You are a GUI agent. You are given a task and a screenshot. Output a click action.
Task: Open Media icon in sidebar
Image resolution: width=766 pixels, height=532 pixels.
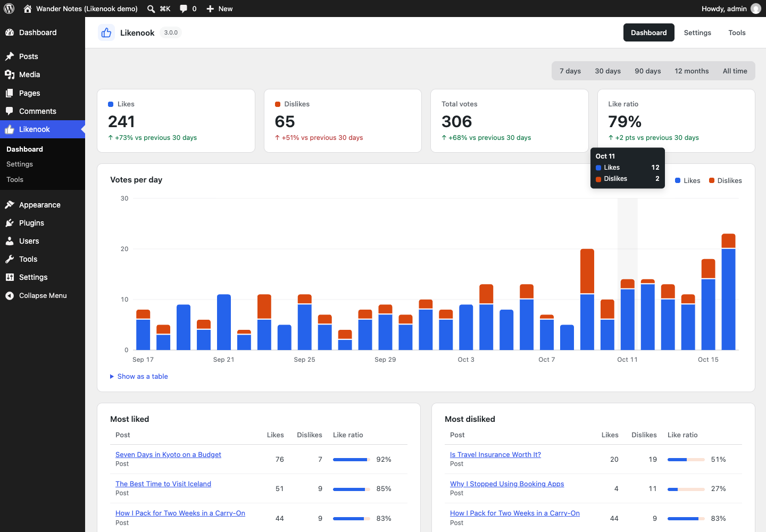pyautogui.click(x=10, y=74)
